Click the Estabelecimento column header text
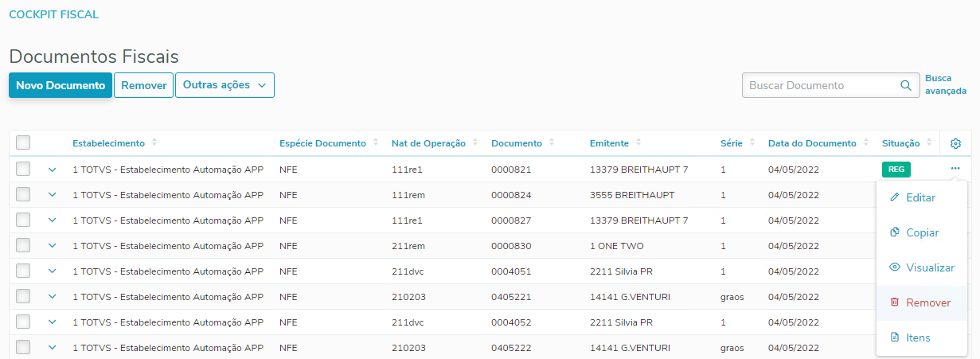 [x=109, y=143]
